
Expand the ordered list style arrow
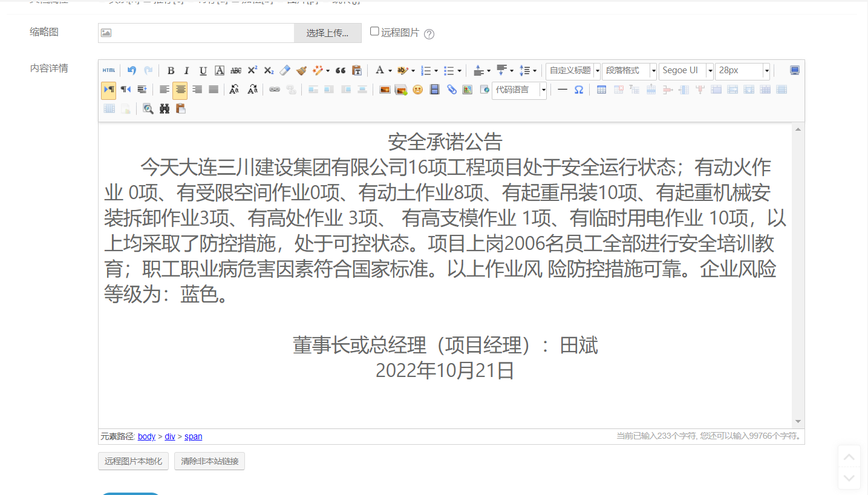pyautogui.click(x=436, y=71)
